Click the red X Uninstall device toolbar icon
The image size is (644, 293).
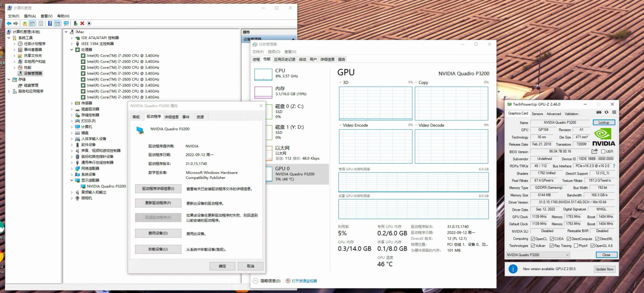[x=82, y=23]
